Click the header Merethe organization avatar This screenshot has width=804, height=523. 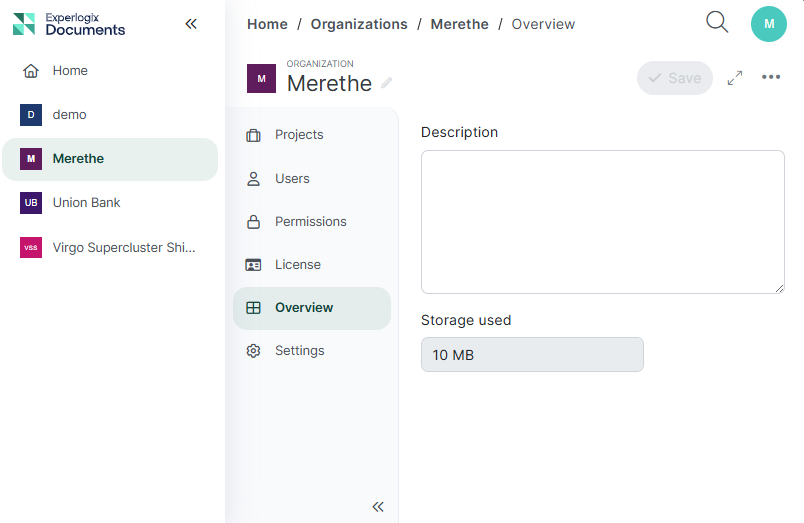tap(262, 78)
